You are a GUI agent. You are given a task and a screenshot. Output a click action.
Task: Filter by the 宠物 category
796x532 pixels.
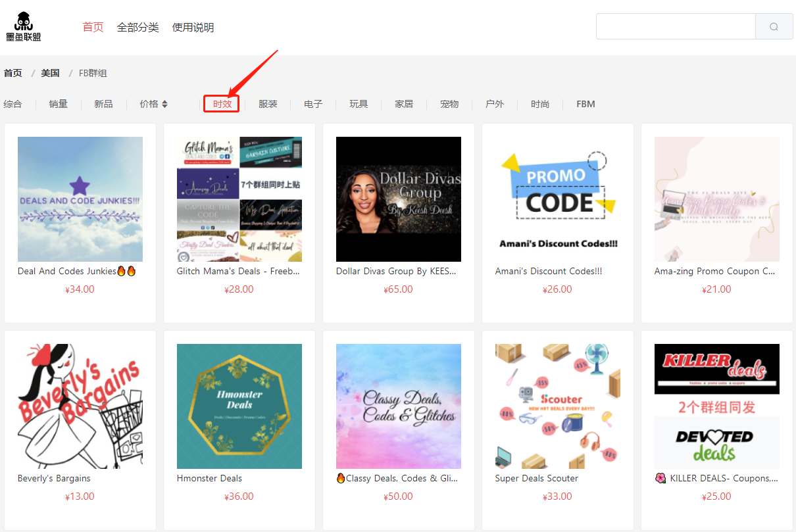[449, 104]
